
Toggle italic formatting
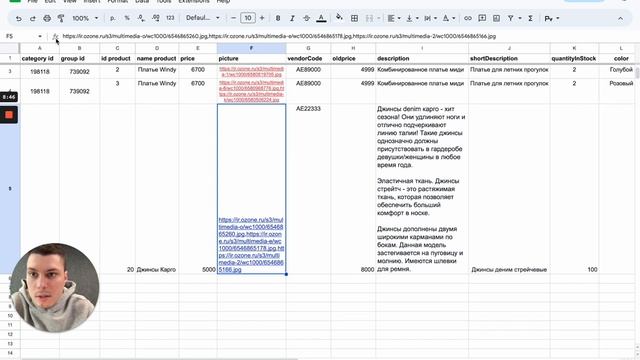click(x=292, y=18)
